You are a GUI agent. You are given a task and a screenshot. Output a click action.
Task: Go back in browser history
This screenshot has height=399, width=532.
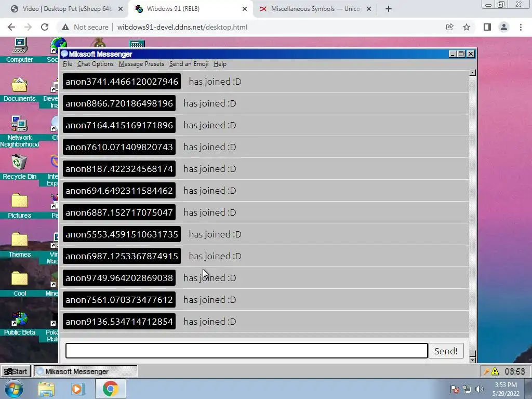coord(11,27)
